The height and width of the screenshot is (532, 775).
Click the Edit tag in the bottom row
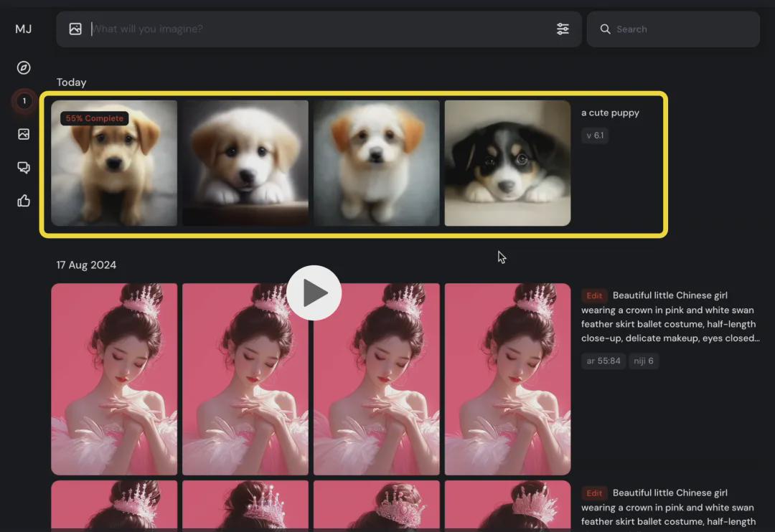pyautogui.click(x=594, y=493)
